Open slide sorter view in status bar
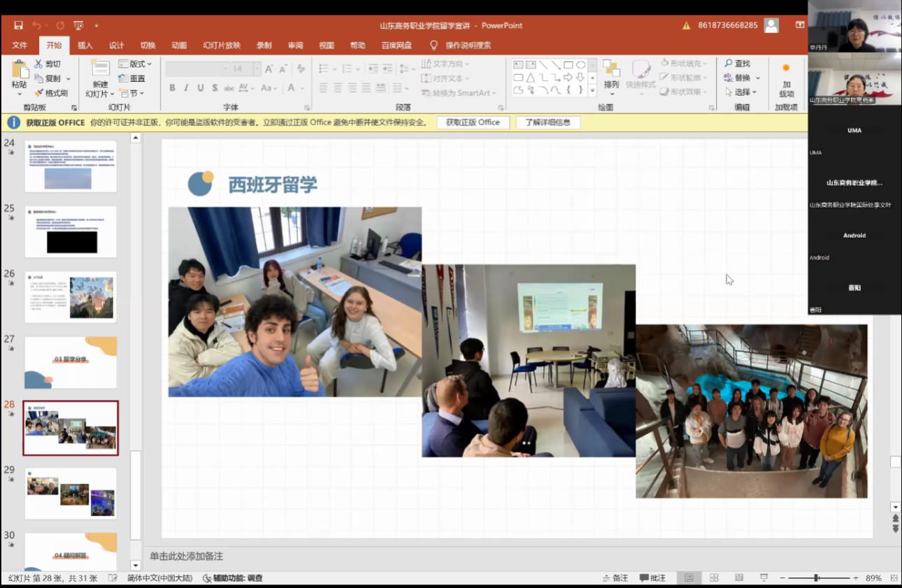Viewport: 902px width, 588px height. click(714, 578)
